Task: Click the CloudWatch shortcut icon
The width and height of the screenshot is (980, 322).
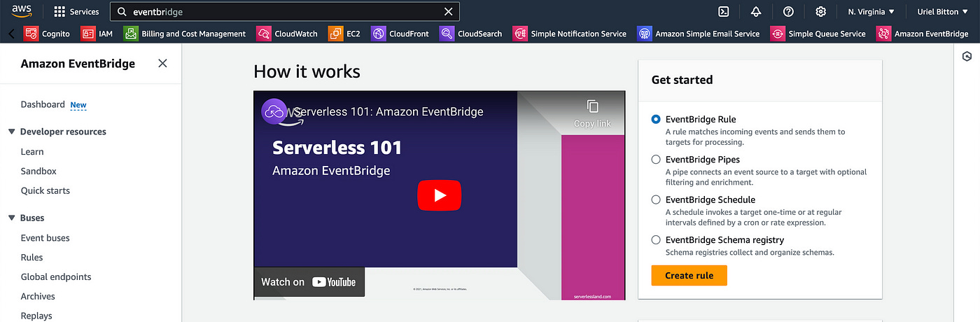Action: (263, 33)
